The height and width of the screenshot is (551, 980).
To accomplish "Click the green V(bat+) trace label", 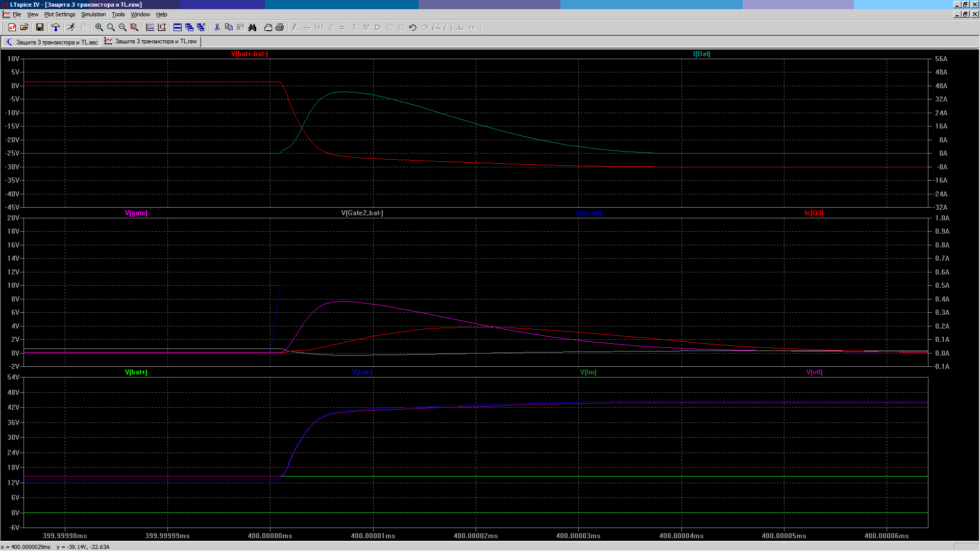I will 136,372.
